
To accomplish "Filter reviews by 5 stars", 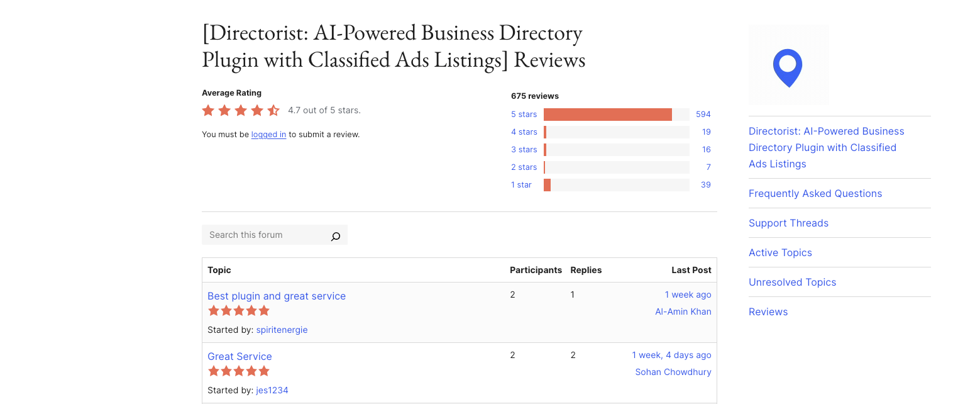I will point(524,115).
